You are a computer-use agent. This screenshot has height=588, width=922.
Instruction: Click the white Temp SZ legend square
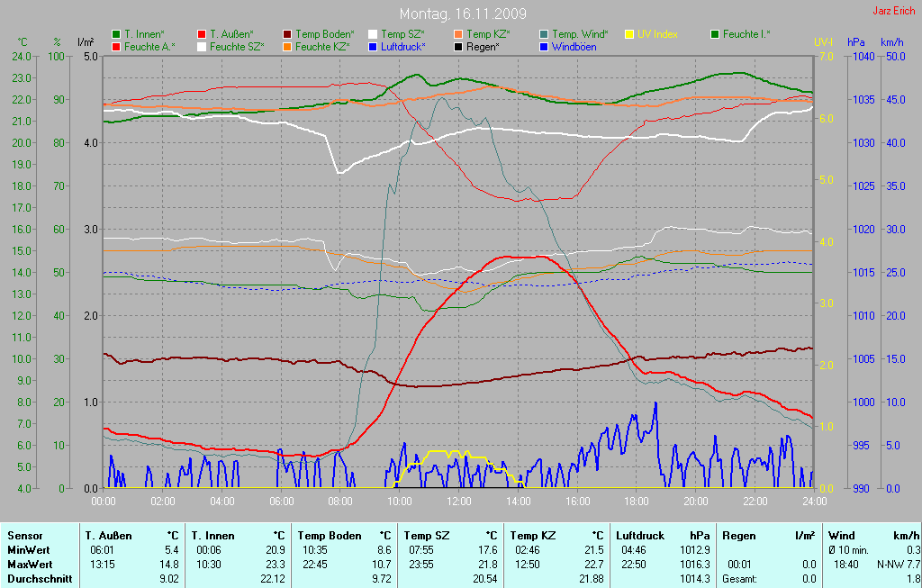point(373,34)
